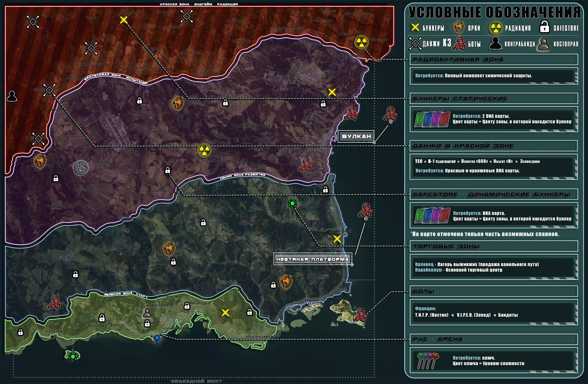588x384 pixels.
Task: Click the Нефтяная Платформа label box
Action: [x=312, y=259]
